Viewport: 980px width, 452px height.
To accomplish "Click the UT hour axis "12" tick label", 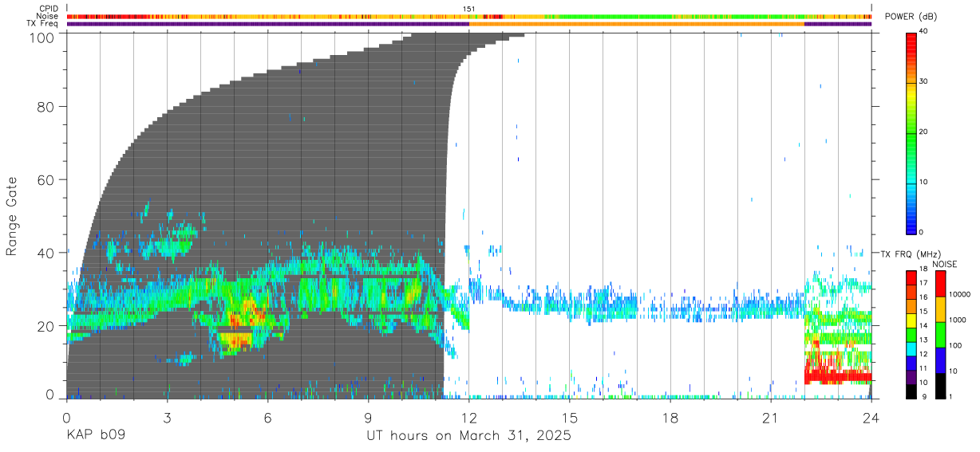I will (469, 418).
